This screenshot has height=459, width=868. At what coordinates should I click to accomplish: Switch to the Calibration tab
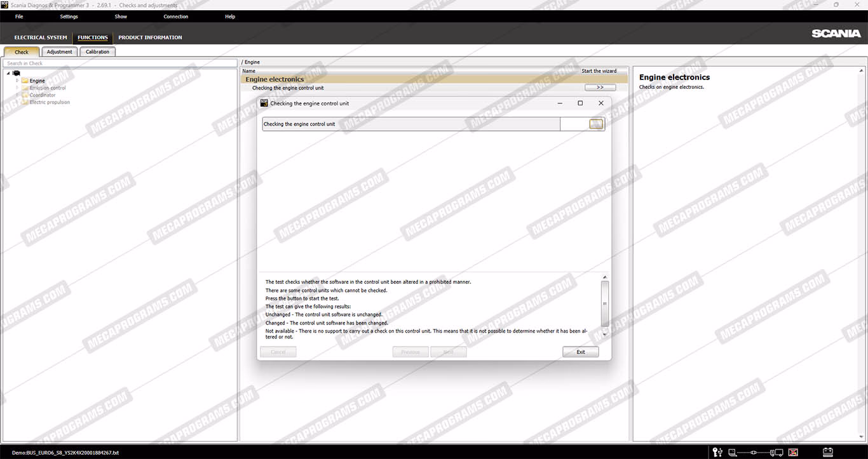[97, 52]
